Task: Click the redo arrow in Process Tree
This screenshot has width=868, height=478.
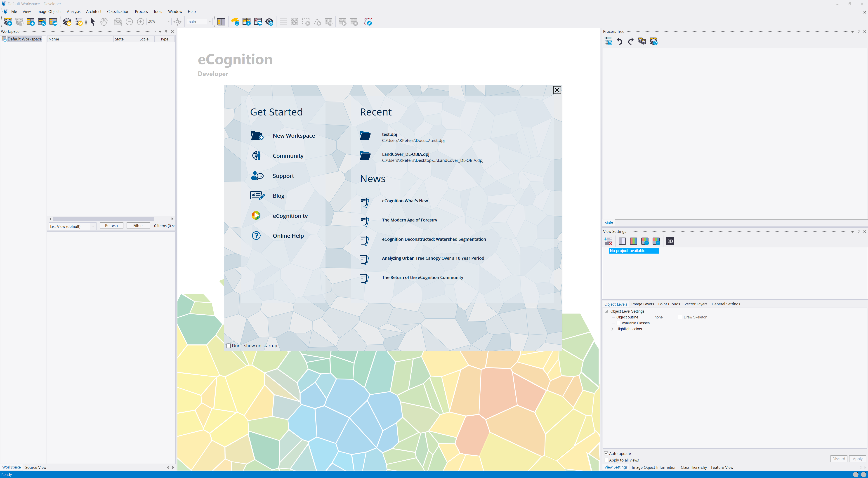Action: click(x=631, y=41)
